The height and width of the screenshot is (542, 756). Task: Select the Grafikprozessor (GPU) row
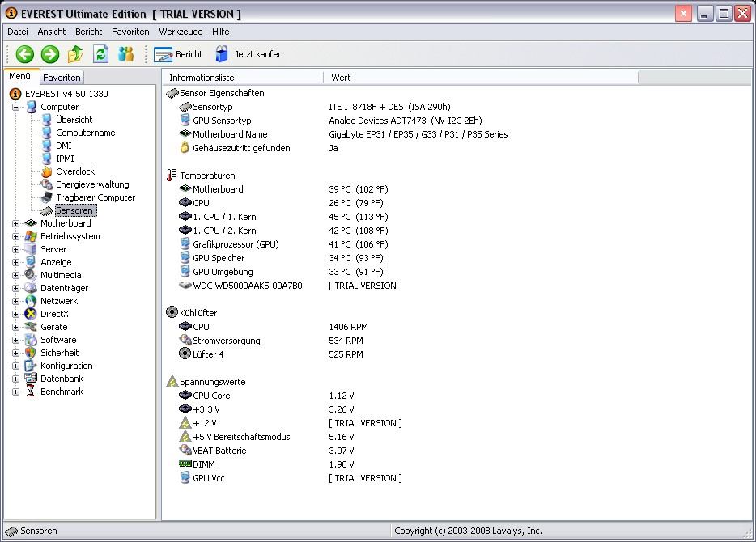tap(283, 244)
